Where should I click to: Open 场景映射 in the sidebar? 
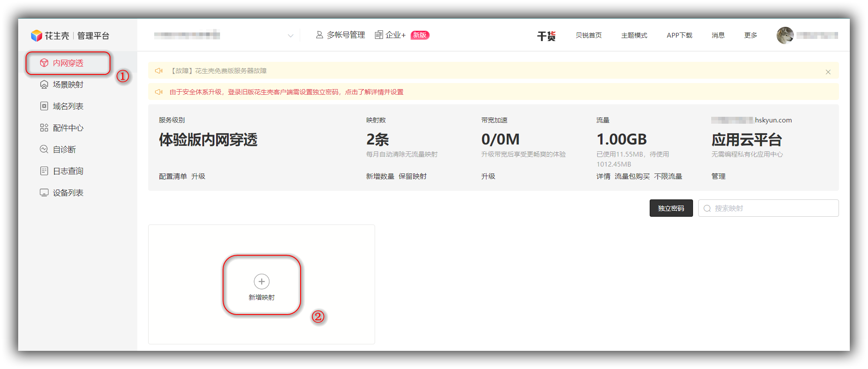pos(68,84)
